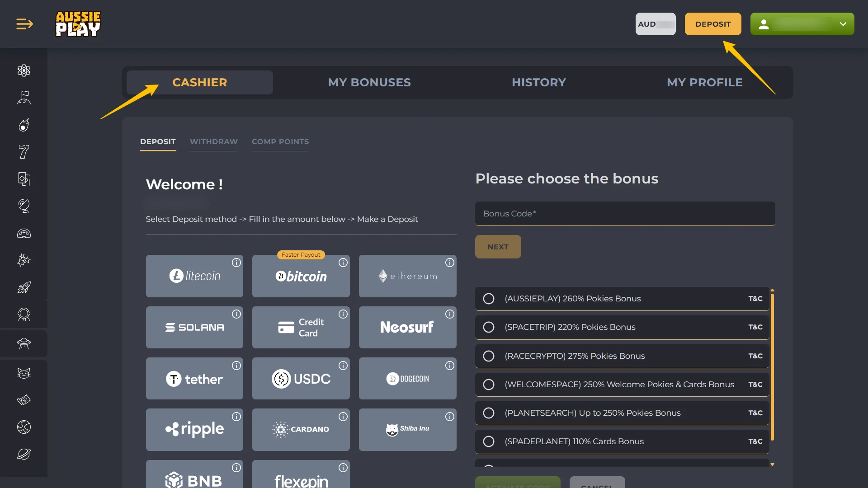
Task: Switch to the My Bonuses tab
Action: pos(369,82)
